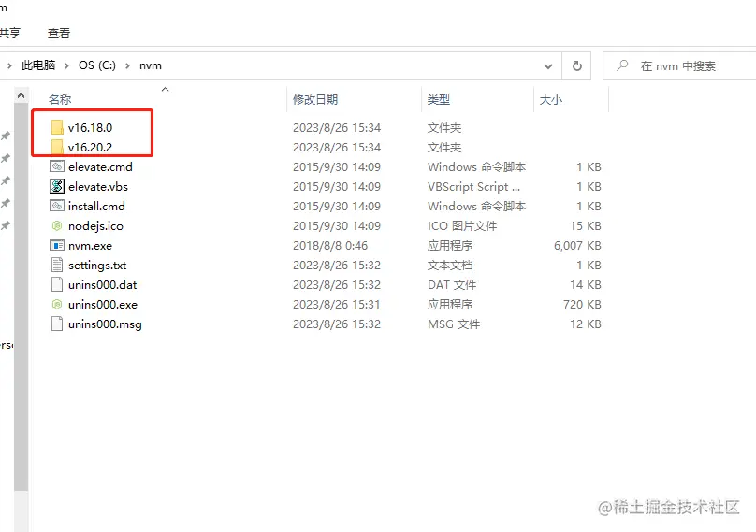Viewport: 756px width, 532px height.
Task: Select the install.cmd file icon
Action: 57,206
